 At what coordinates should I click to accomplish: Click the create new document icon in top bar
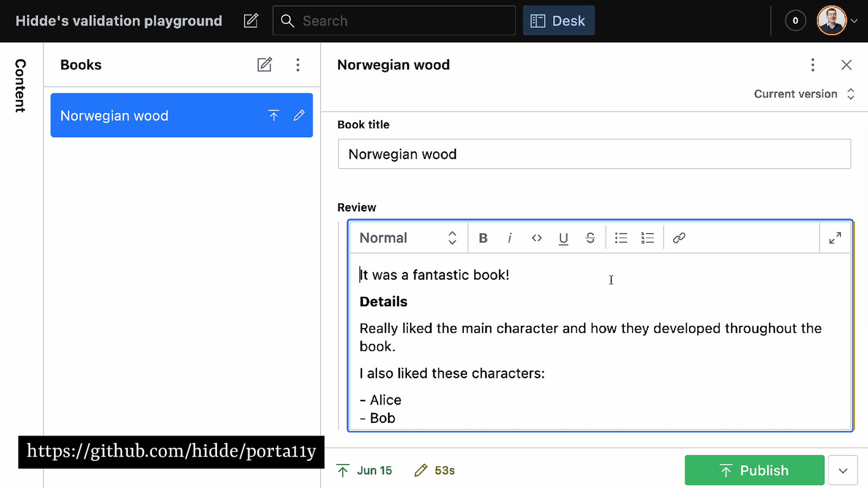(251, 21)
